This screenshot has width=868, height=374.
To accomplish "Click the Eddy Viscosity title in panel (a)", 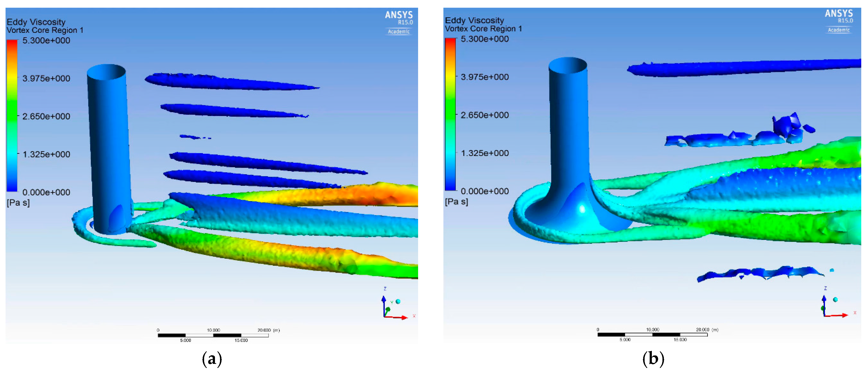I will (x=36, y=22).
